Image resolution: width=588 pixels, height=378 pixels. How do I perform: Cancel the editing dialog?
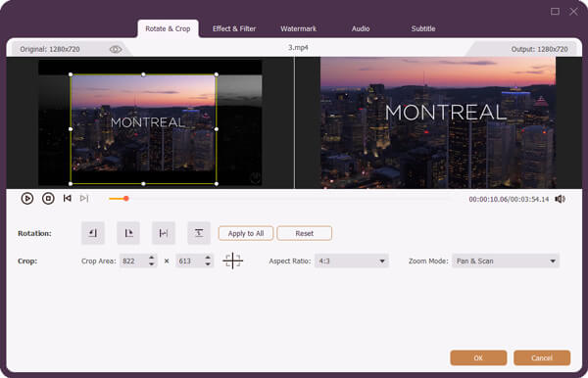[542, 357]
